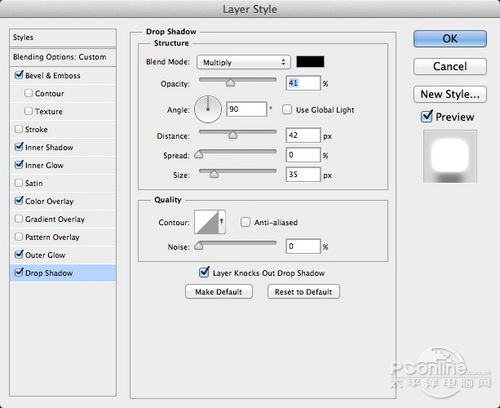Enable the Anti-aliased checkbox
This screenshot has width=500, height=408.
coord(245,222)
